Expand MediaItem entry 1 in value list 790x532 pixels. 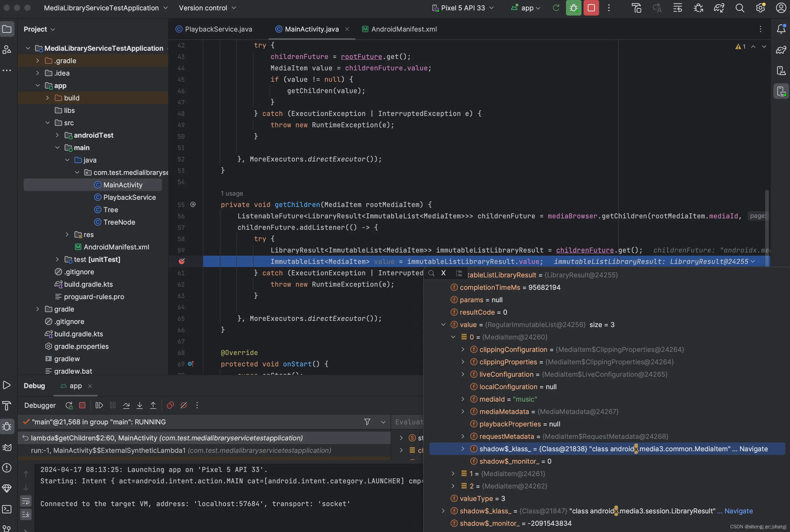pyautogui.click(x=453, y=474)
